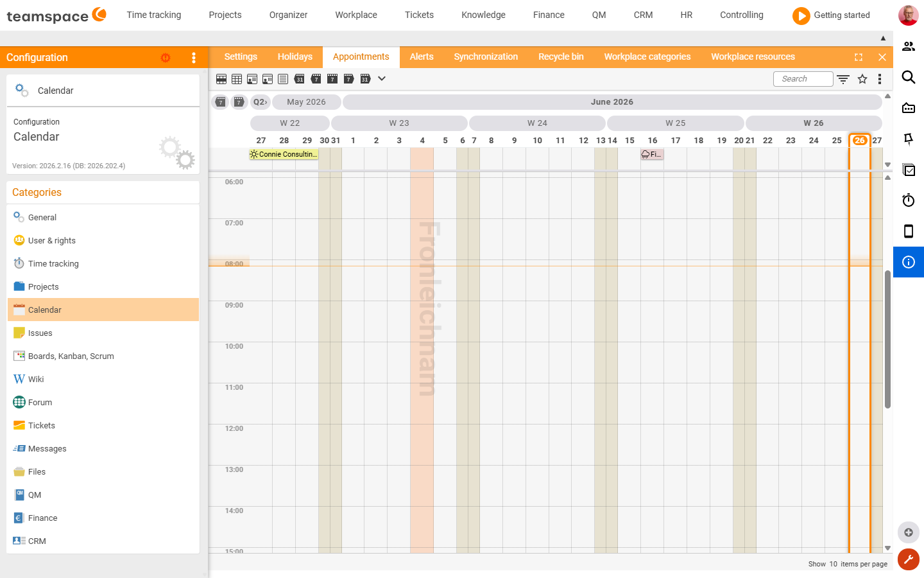
Task: Open the tasks checkbox-stack icon in sidebar
Action: (909, 170)
